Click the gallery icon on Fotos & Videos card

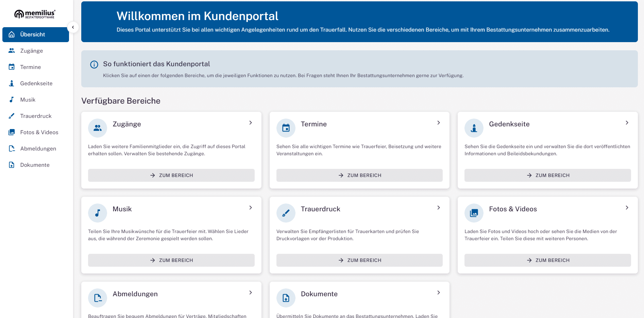pyautogui.click(x=474, y=213)
